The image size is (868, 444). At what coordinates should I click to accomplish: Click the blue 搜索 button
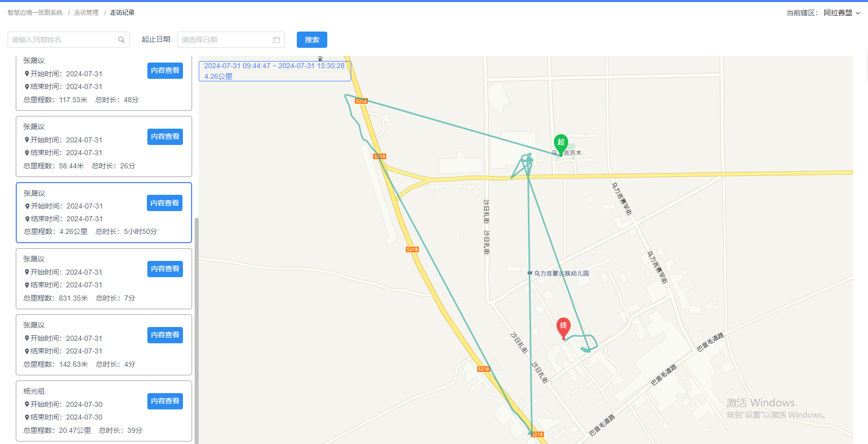312,40
